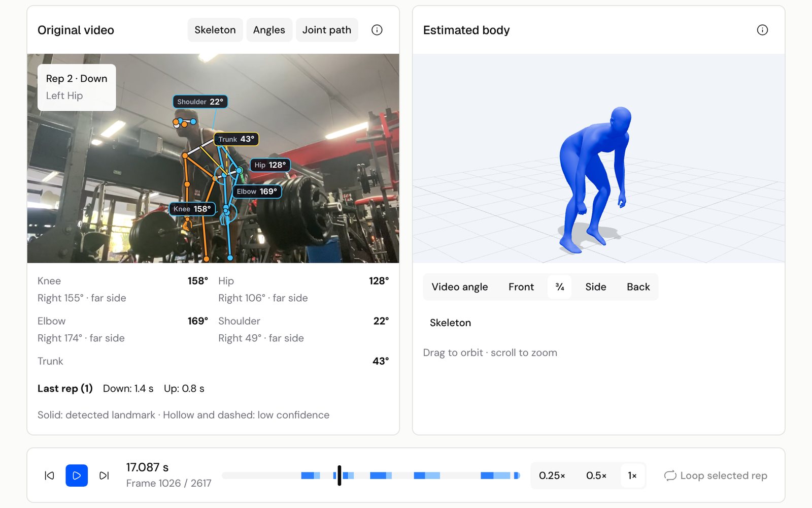Toggle the Joint path overlay
The height and width of the screenshot is (508, 812).
point(327,30)
